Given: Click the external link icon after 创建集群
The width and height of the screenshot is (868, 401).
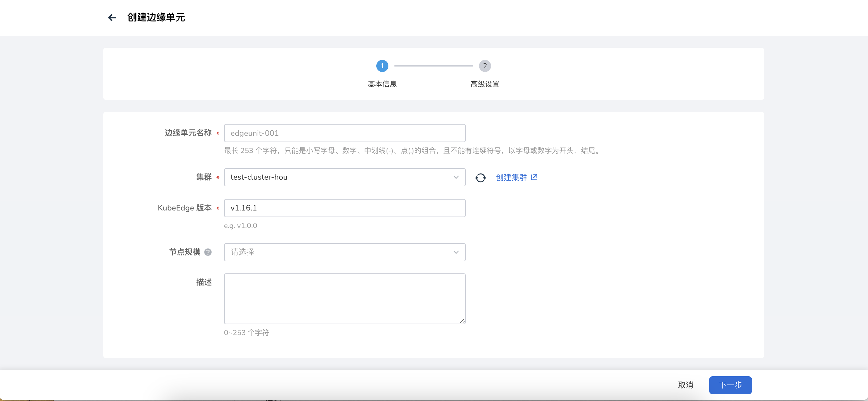Looking at the screenshot, I should pos(534,177).
